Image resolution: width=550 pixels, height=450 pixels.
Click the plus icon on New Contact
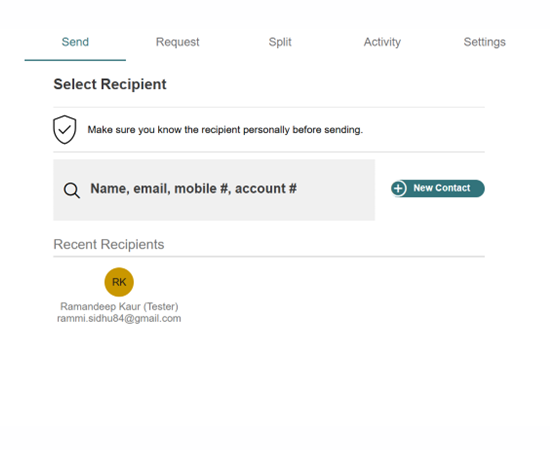(398, 188)
